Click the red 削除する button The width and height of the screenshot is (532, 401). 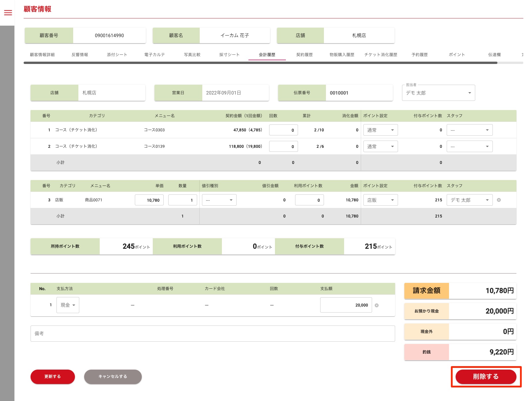click(486, 377)
